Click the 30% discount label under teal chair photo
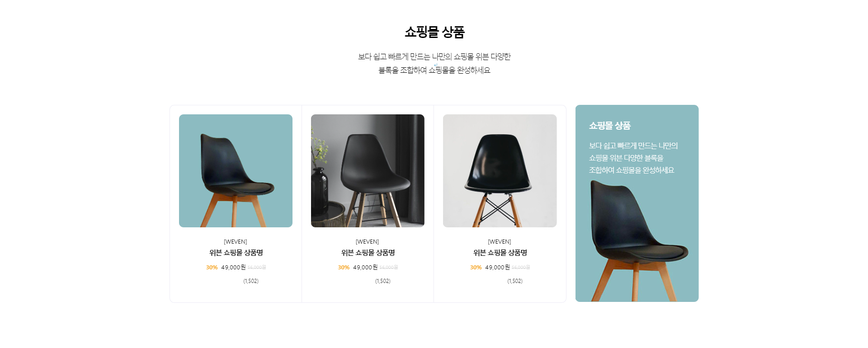 (212, 268)
